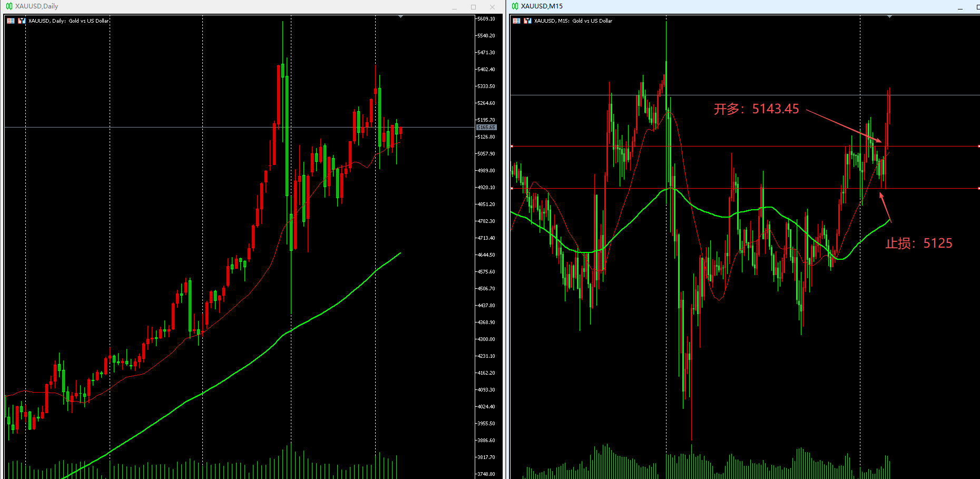The height and width of the screenshot is (479, 980).
Task: Select the red arrow pointing to stop-loss level
Action: pyautogui.click(x=885, y=207)
